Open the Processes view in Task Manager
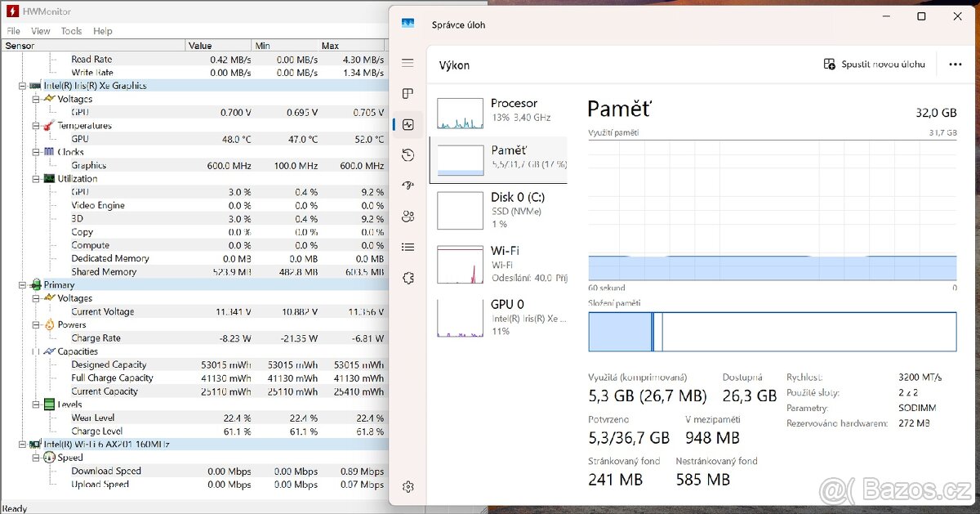This screenshot has height=514, width=980. 408,93
